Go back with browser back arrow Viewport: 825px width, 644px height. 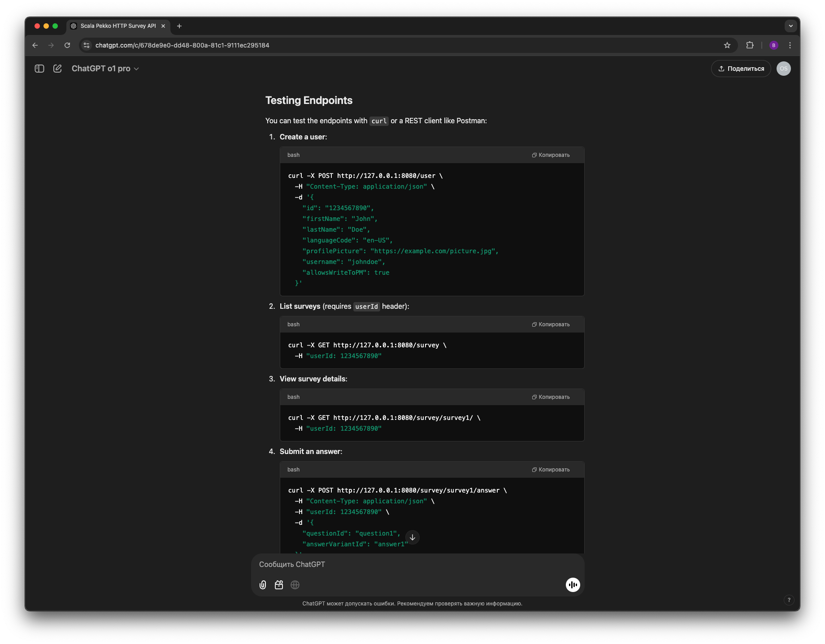35,45
